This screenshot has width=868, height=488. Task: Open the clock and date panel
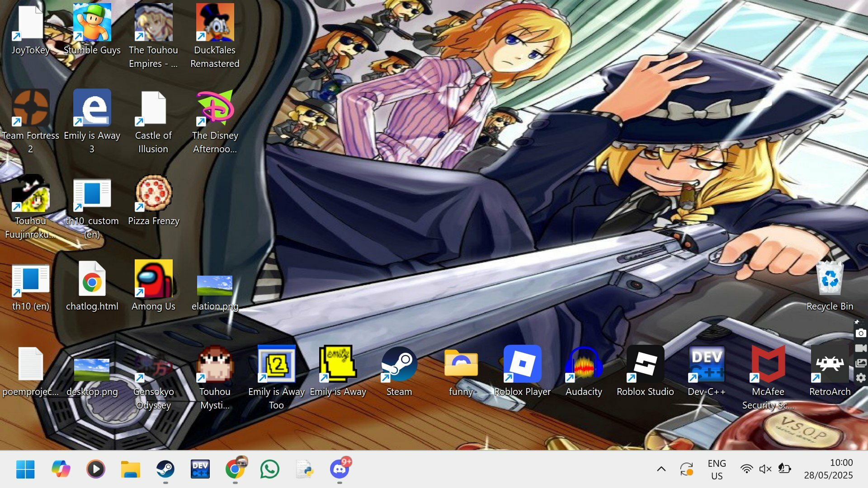point(828,469)
